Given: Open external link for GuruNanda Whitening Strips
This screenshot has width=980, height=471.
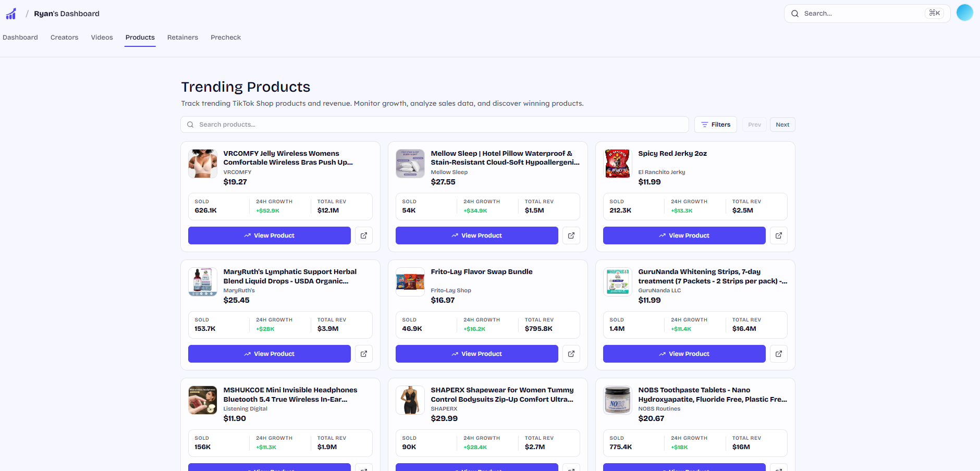Looking at the screenshot, I should coord(779,354).
